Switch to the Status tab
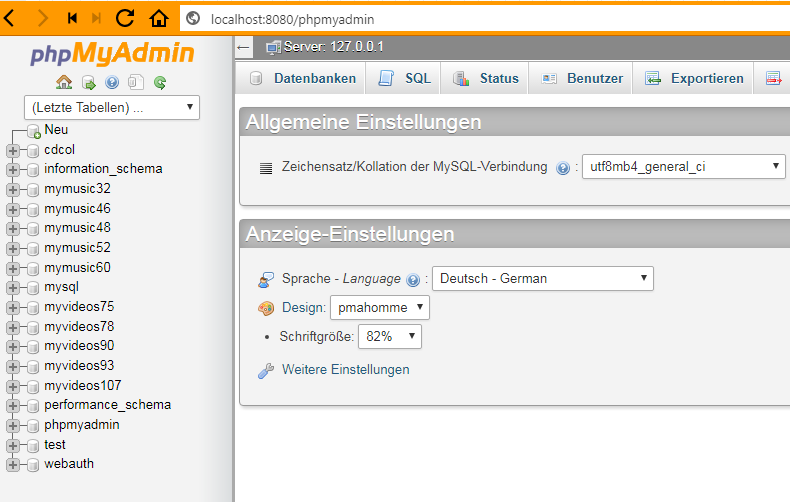Image resolution: width=790 pixels, height=502 pixels. click(486, 78)
